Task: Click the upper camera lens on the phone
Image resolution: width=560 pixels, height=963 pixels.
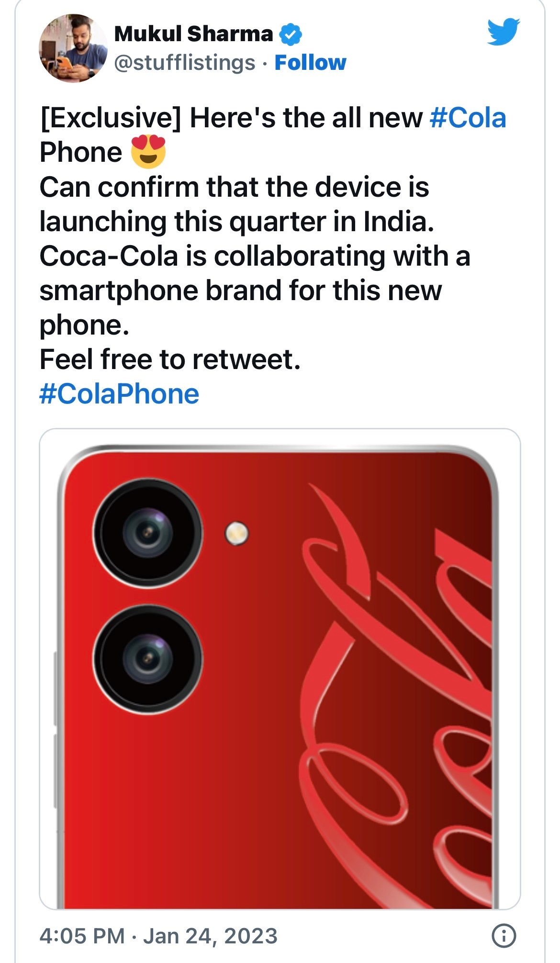Action: point(147,532)
